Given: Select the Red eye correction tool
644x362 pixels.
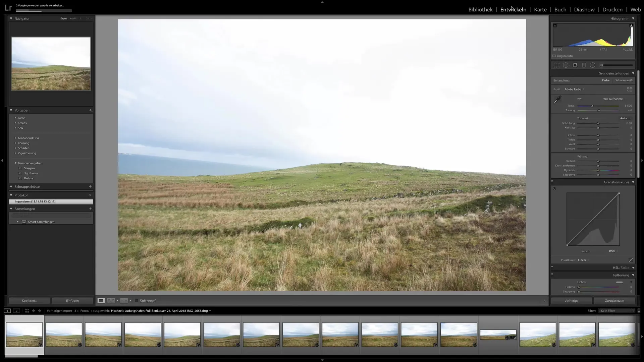Looking at the screenshot, I should click(x=575, y=65).
